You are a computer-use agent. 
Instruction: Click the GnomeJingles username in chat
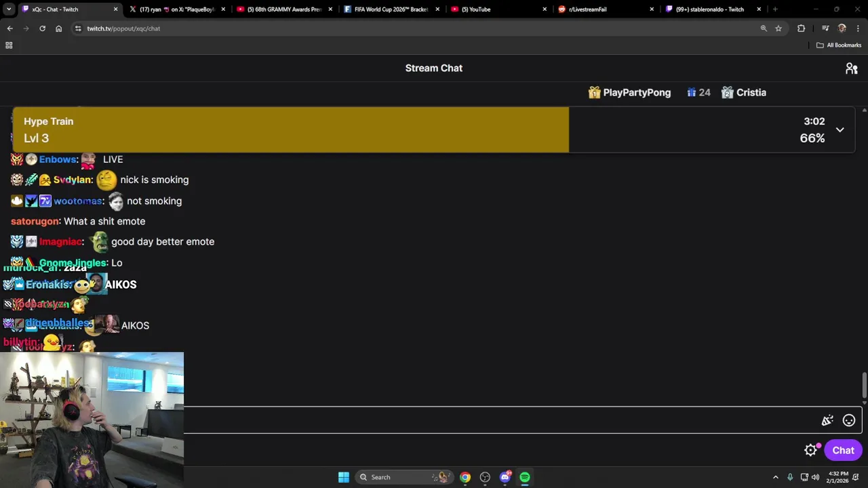[72, 263]
